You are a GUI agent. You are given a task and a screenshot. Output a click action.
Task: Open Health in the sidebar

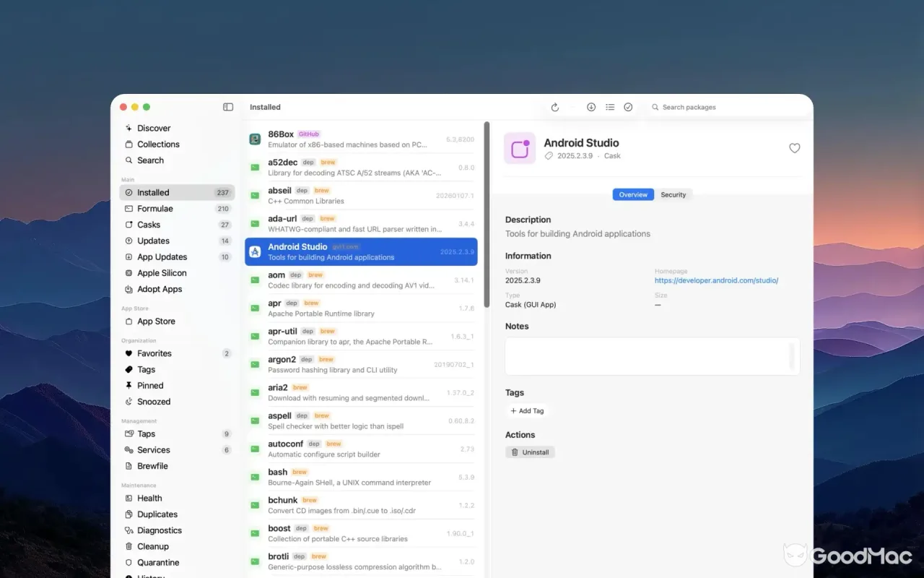tap(177, 499)
